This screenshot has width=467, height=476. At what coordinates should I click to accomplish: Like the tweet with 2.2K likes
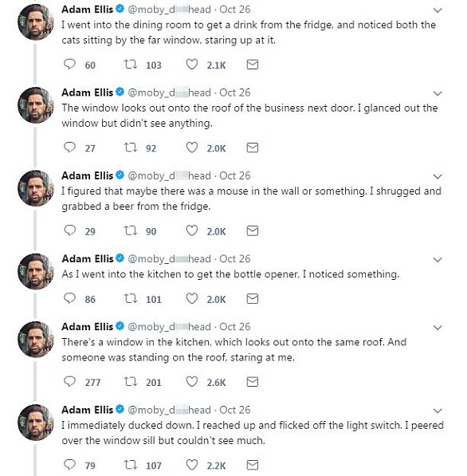click(x=192, y=465)
